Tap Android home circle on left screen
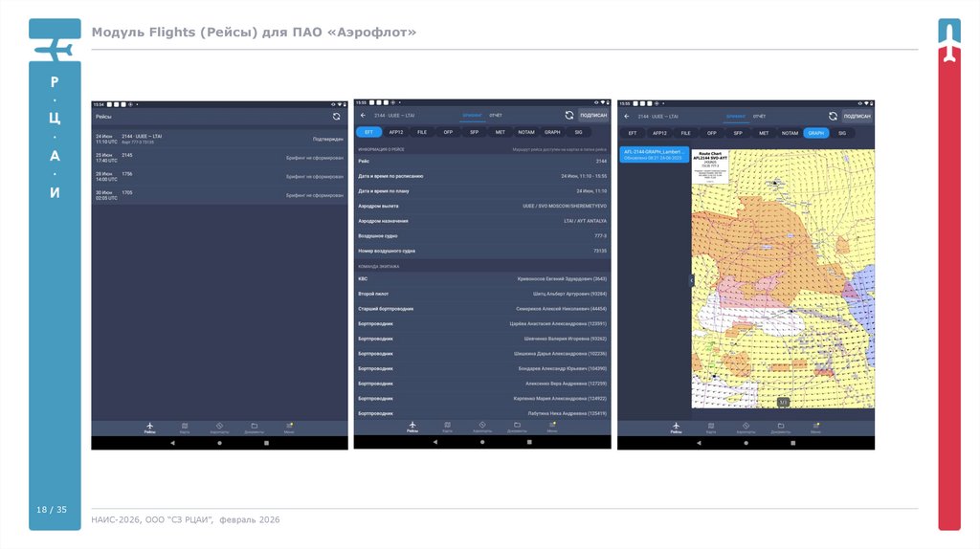The width and height of the screenshot is (980, 549). (219, 443)
